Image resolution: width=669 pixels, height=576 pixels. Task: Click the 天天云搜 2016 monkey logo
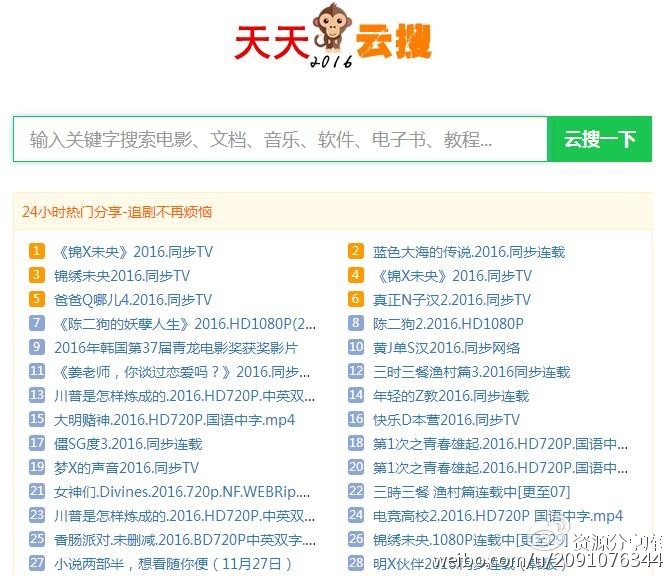coord(333,36)
